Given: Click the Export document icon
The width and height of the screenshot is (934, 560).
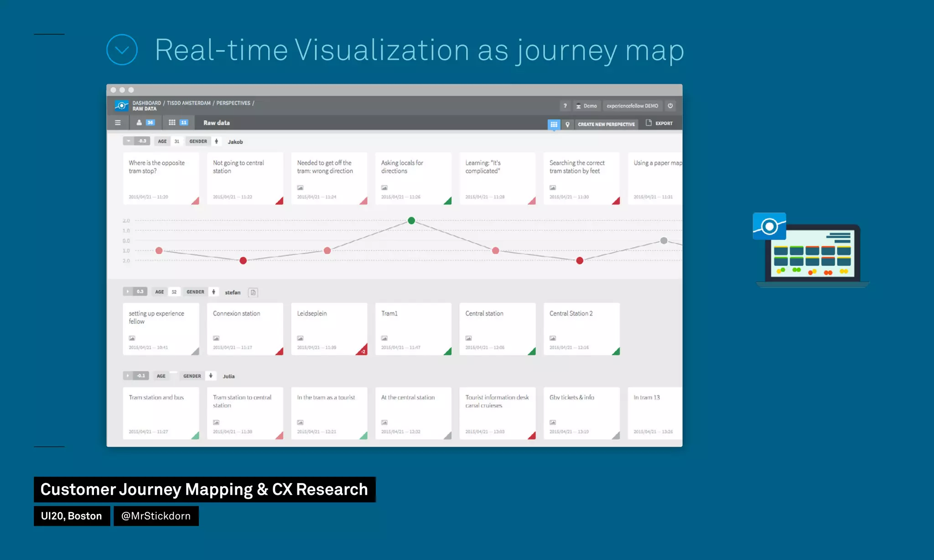Looking at the screenshot, I should (649, 123).
